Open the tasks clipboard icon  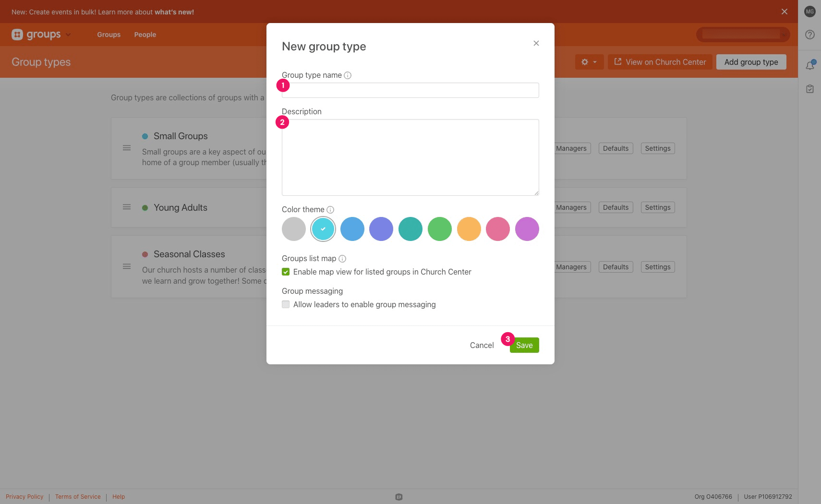[810, 89]
